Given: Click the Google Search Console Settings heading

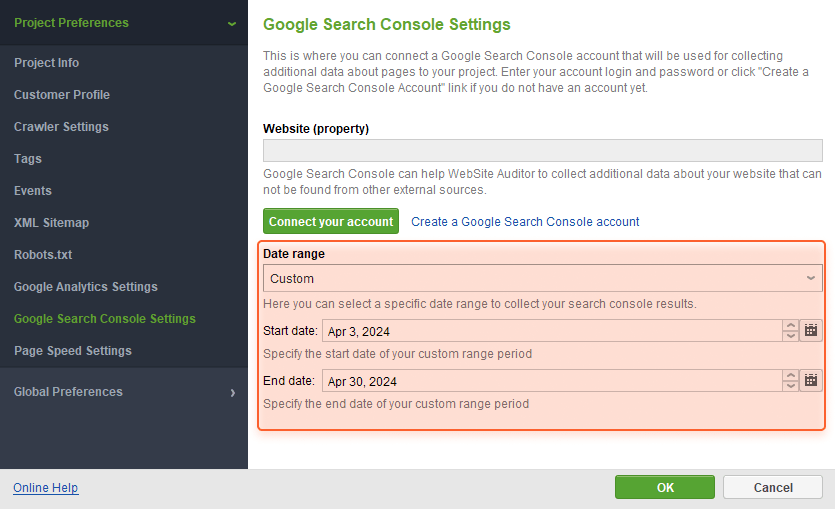Looking at the screenshot, I should tap(387, 24).
